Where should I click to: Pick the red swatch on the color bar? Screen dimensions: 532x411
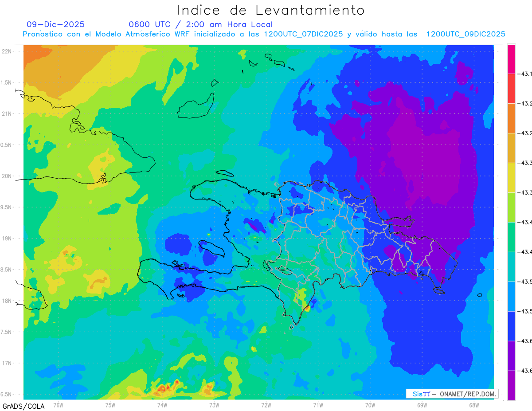511,89
